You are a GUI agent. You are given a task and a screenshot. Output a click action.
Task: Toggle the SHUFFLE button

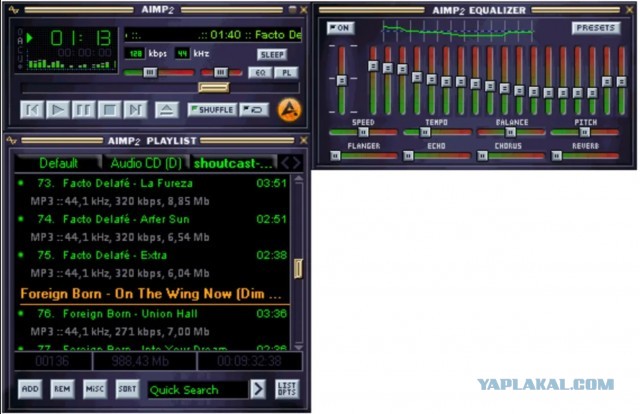click(212, 110)
